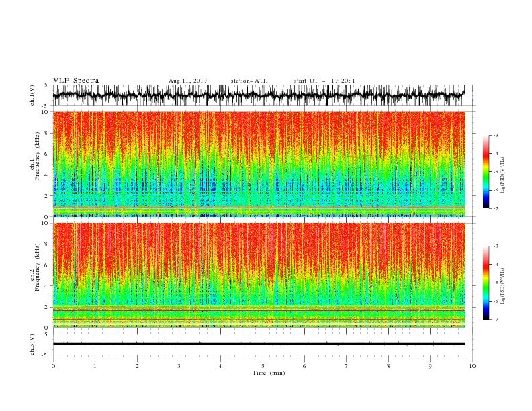The width and height of the screenshot is (532, 411).
Task: Click the ch.1 color scale bar
Action: click(486, 172)
